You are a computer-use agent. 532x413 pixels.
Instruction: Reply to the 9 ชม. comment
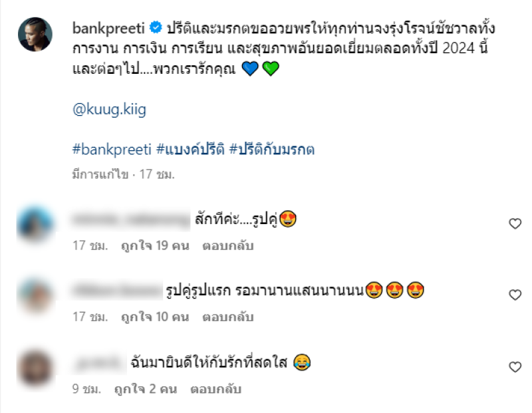(215, 388)
